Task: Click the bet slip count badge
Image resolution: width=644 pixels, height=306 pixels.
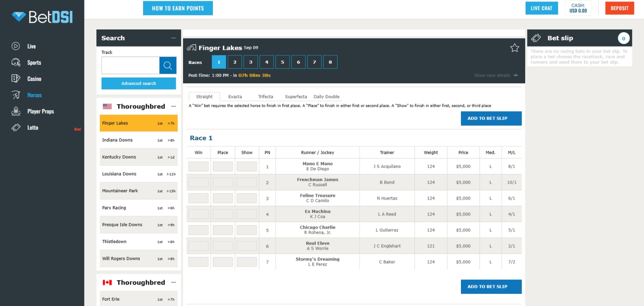Action: 623,38
